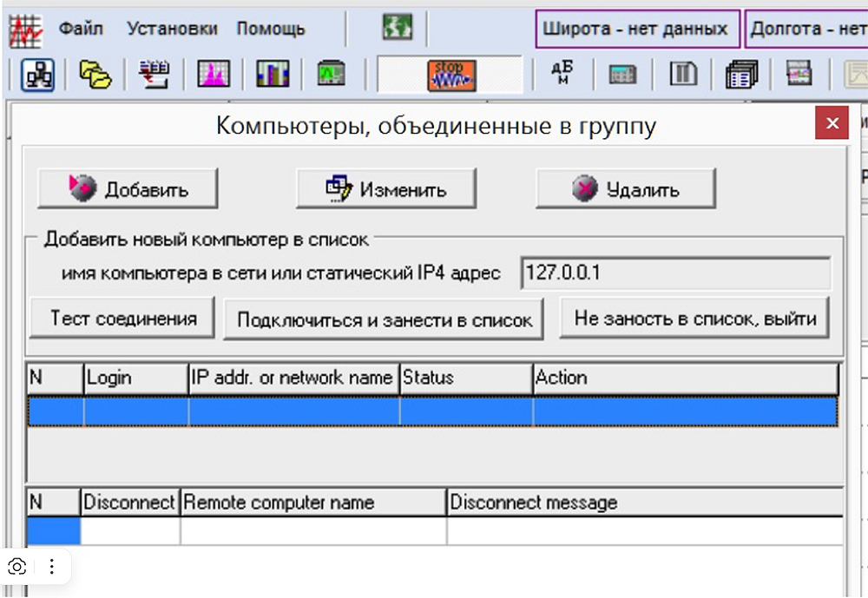Screen dimensions: 868x598
Task: Click the дБ/м units icon
Action: coord(562,74)
